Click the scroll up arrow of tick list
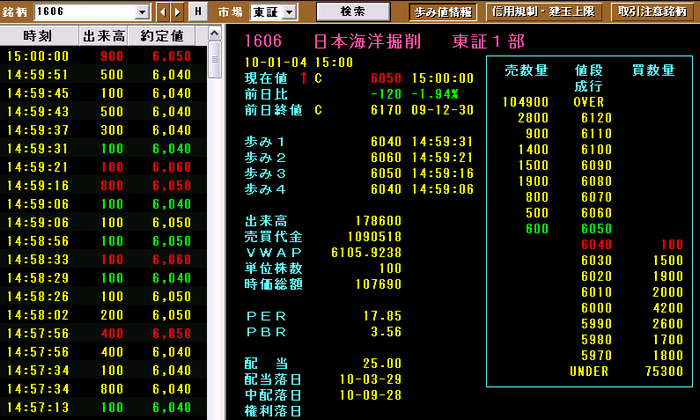Screen dimensions: 700x420 (x=215, y=33)
